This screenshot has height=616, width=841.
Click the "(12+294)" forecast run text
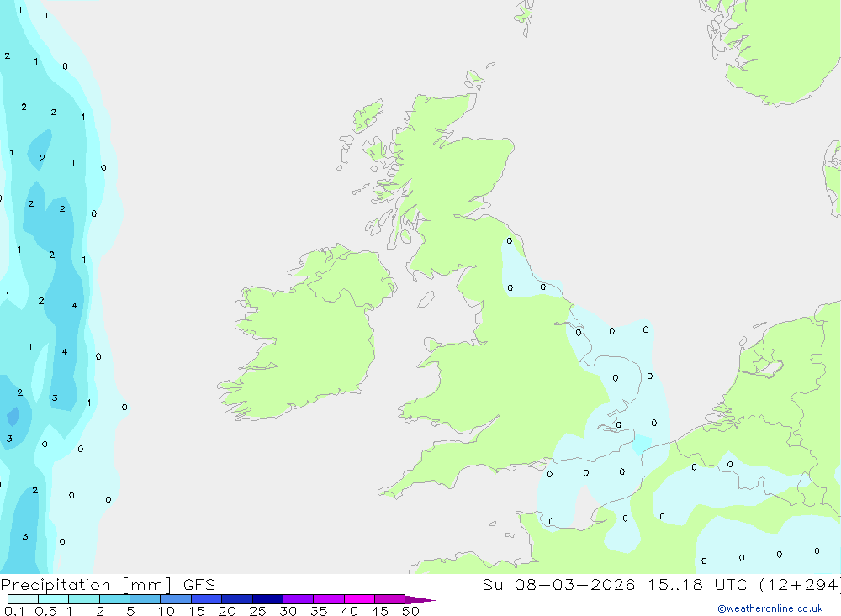pos(801,585)
